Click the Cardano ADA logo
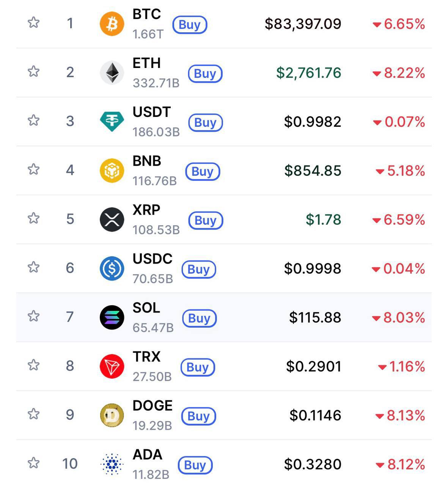This screenshot has width=448, height=486. point(112,464)
